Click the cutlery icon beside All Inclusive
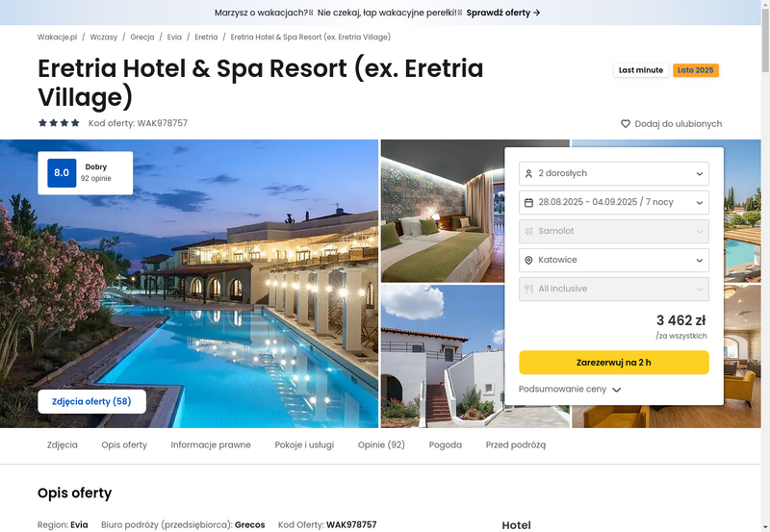Screen dimensions: 770x532 [528, 289]
